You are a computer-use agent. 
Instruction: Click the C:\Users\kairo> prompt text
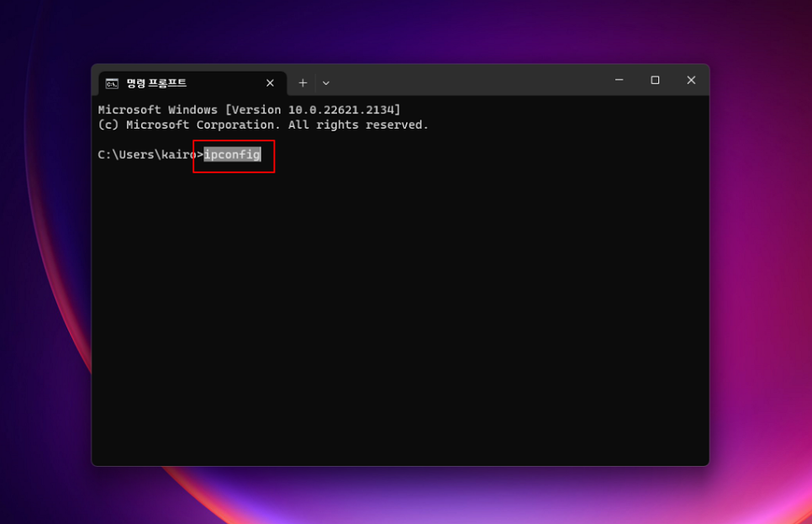coord(150,155)
